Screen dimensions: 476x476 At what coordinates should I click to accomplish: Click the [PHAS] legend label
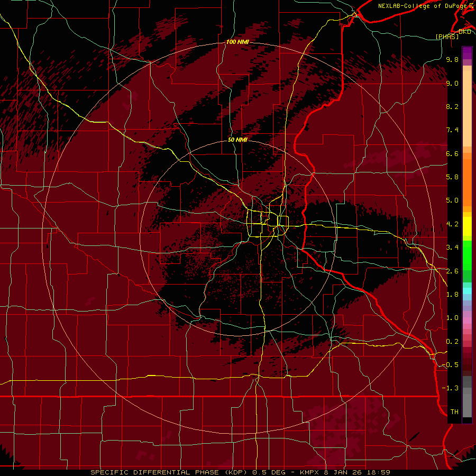[x=447, y=36]
